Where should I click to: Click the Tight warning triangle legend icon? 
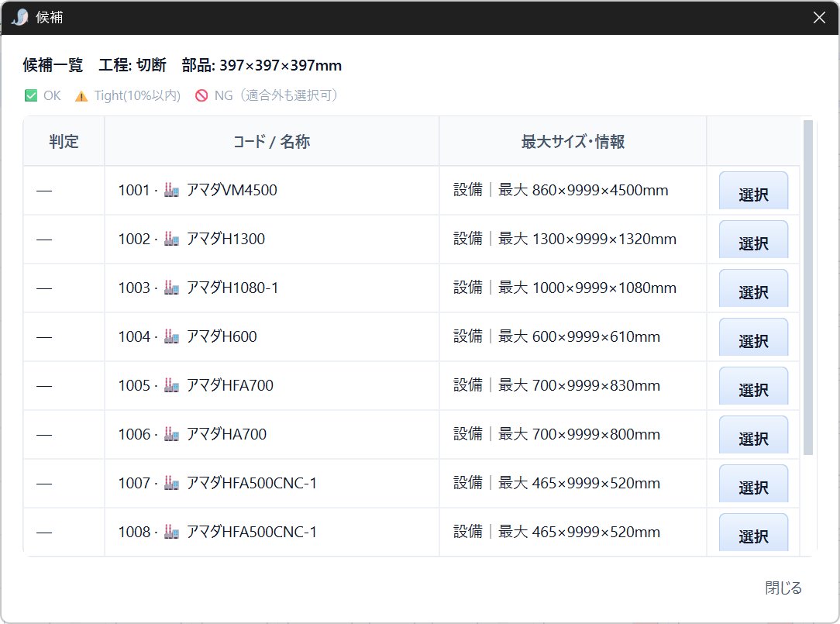tap(81, 96)
